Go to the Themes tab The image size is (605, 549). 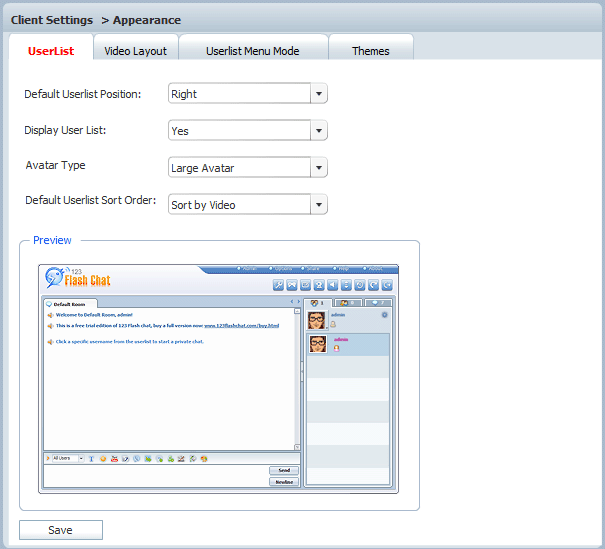point(370,51)
